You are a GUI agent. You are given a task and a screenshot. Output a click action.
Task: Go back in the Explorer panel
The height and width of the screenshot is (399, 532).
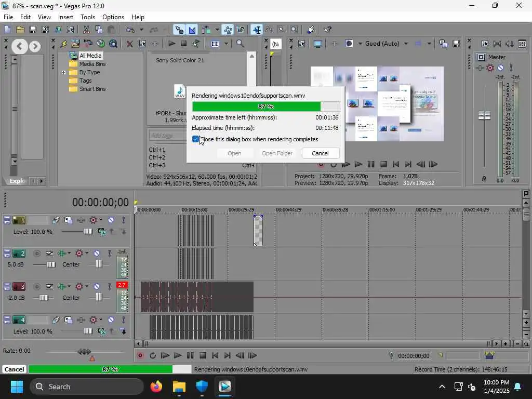(19, 46)
